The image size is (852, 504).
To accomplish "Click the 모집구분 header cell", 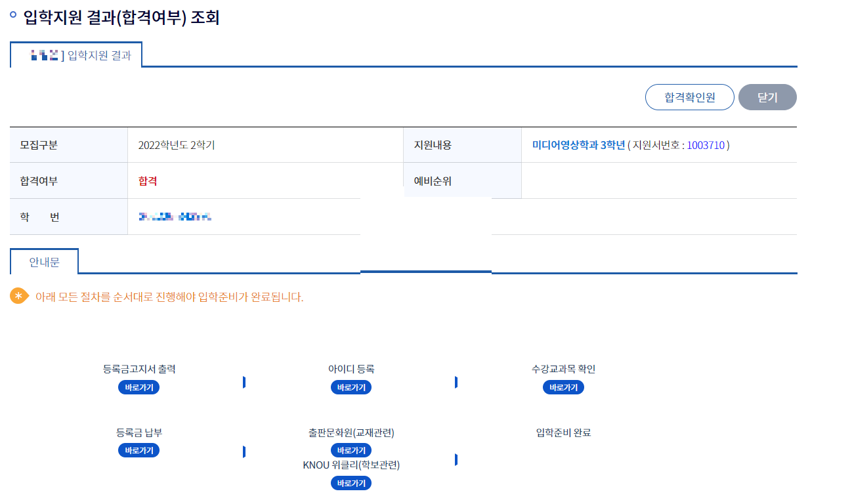I will 69,145.
